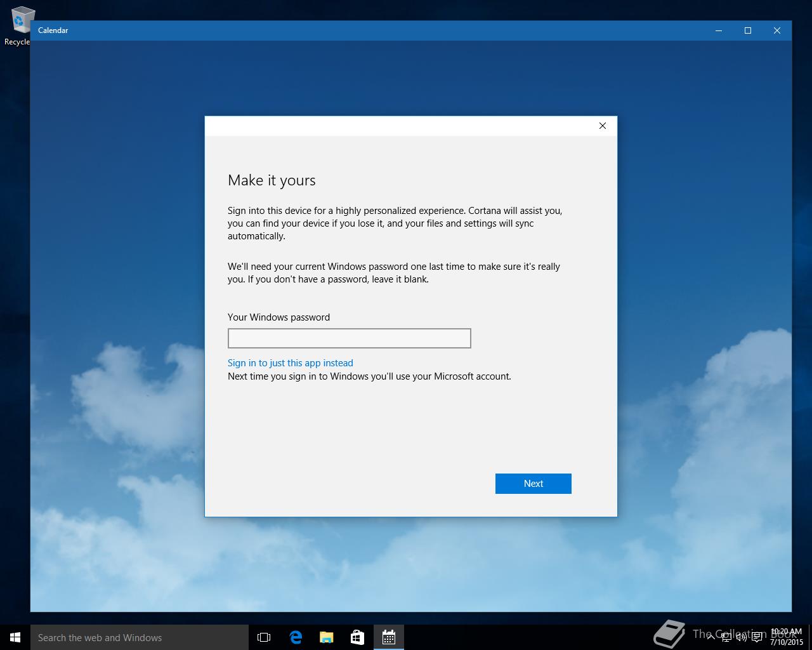Click the Search the web and Windows box
This screenshot has height=650, width=812.
pos(140,637)
